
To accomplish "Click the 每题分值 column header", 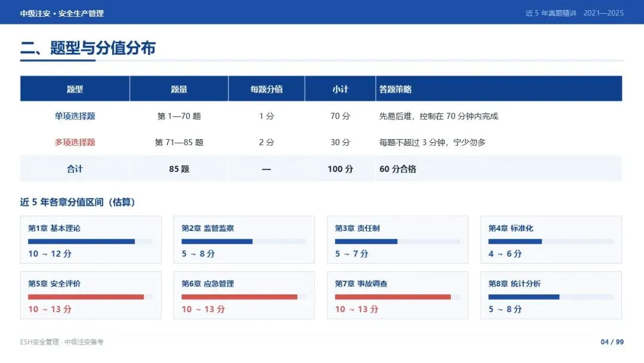I will pos(266,89).
